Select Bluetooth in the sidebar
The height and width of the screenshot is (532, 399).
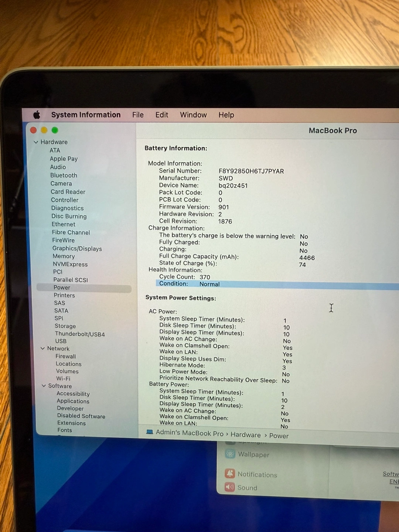[x=64, y=175]
